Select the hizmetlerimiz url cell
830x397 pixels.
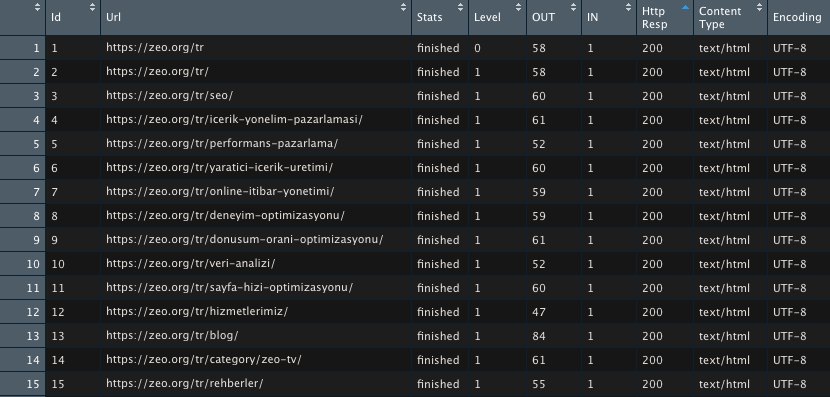tap(256, 312)
